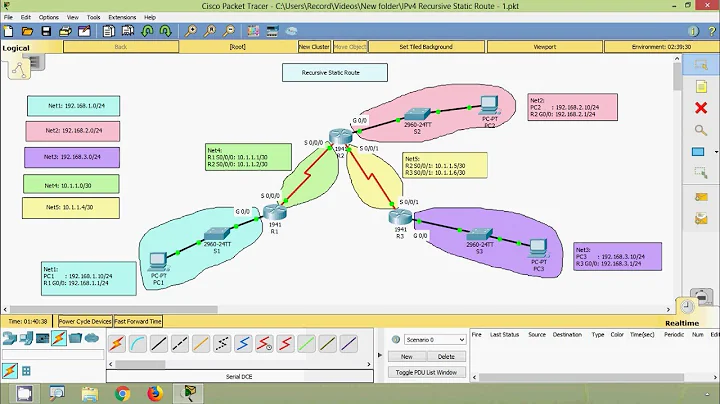
Task: Open Chrome from the taskbar
Action: click(x=122, y=394)
